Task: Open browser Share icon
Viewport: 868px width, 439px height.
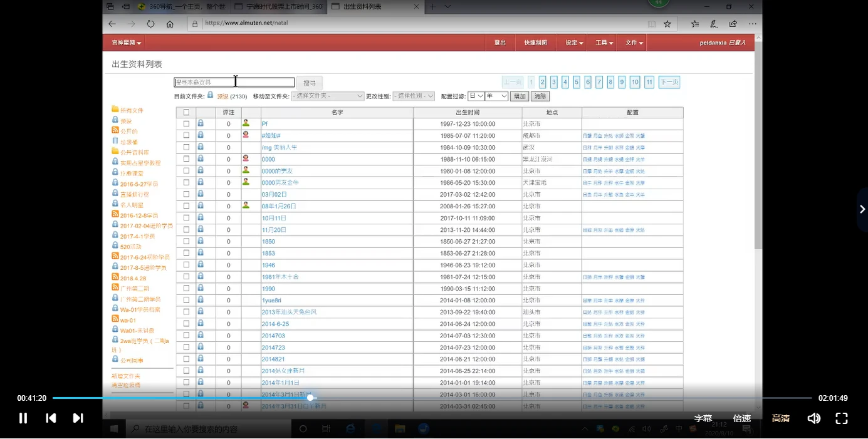Action: coord(733,24)
